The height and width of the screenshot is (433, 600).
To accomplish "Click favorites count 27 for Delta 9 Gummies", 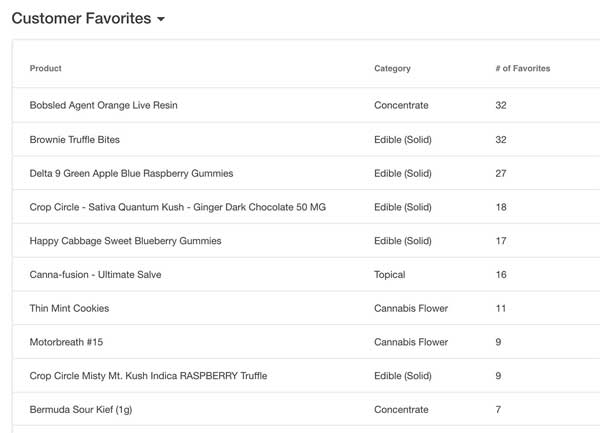I will (x=501, y=173).
